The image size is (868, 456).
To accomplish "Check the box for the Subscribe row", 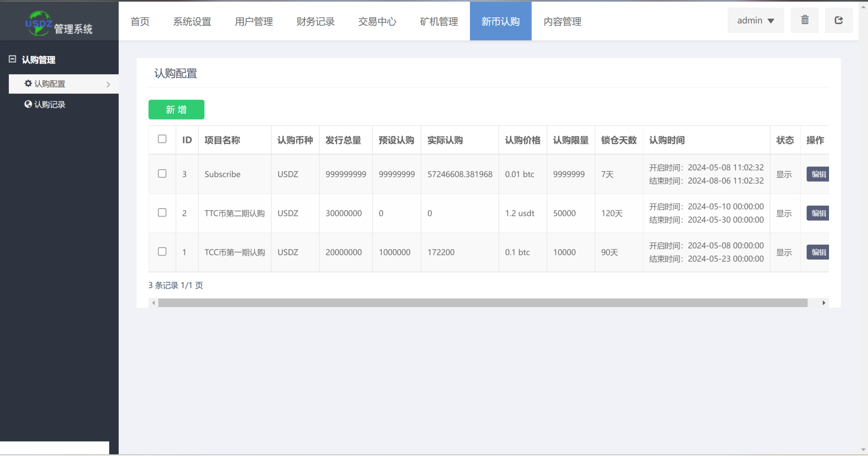I will tap(162, 173).
